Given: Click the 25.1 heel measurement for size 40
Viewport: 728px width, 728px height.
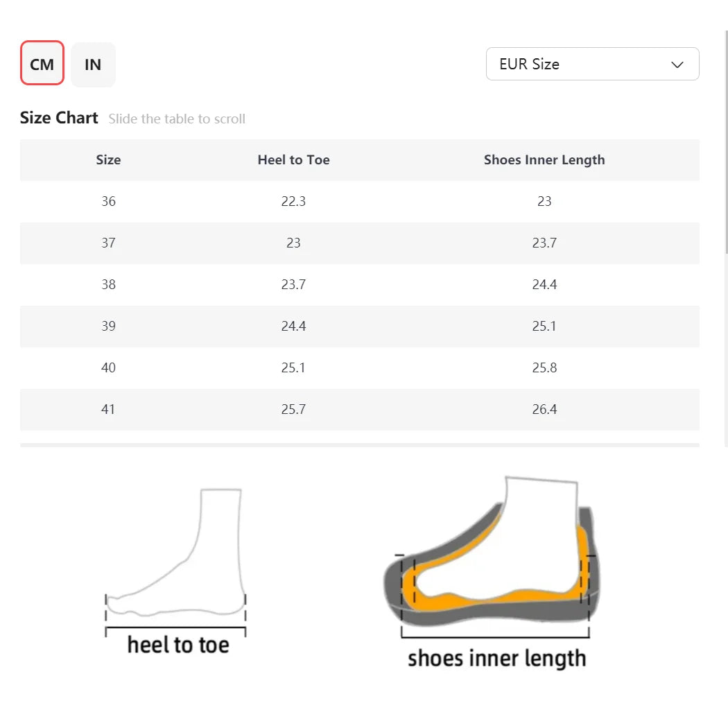Looking at the screenshot, I should pos(293,367).
